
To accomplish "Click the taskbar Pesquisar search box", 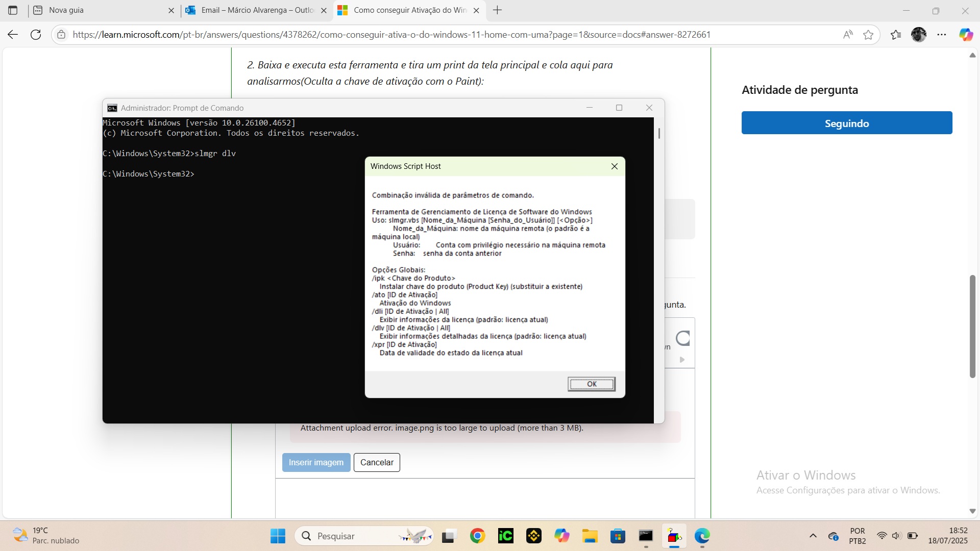I will tap(364, 536).
